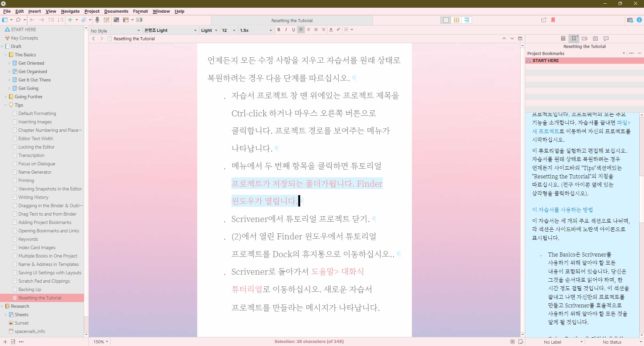The height and width of the screenshot is (346, 644).
Task: Open Metadata tag tab in Inspector
Action: coord(585,39)
